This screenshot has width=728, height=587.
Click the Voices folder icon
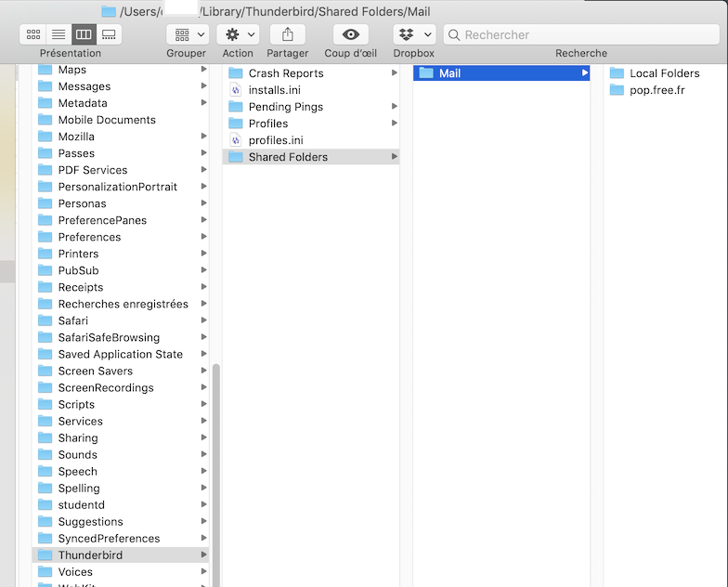pos(45,570)
